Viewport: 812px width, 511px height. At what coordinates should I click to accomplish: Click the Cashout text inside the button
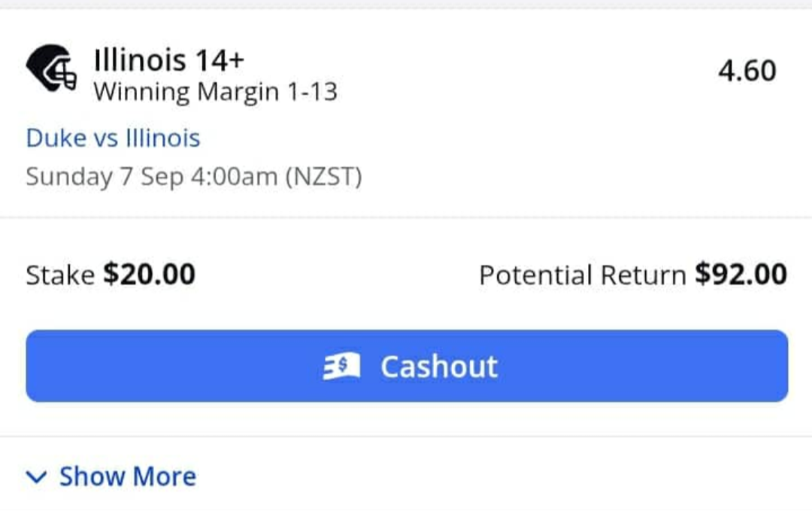pos(438,367)
